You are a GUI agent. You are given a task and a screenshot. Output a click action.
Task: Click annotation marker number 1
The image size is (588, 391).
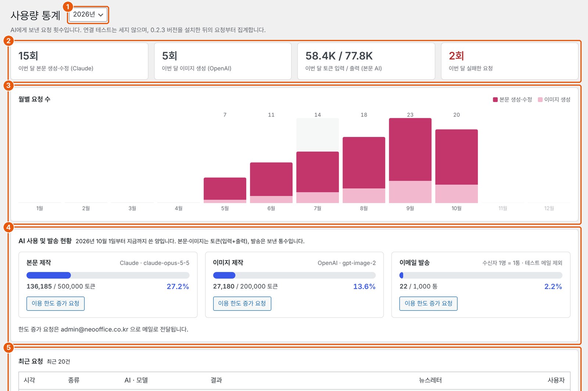click(x=68, y=7)
